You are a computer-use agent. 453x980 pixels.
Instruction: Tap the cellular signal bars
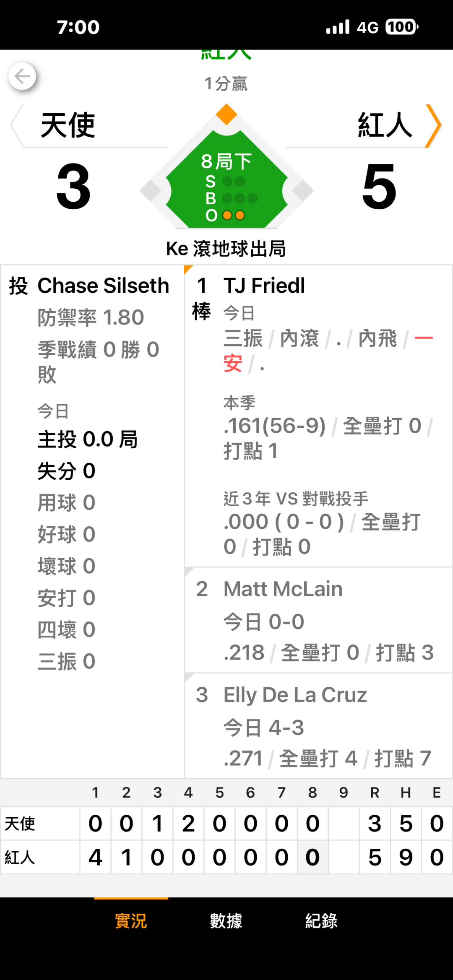(x=338, y=27)
